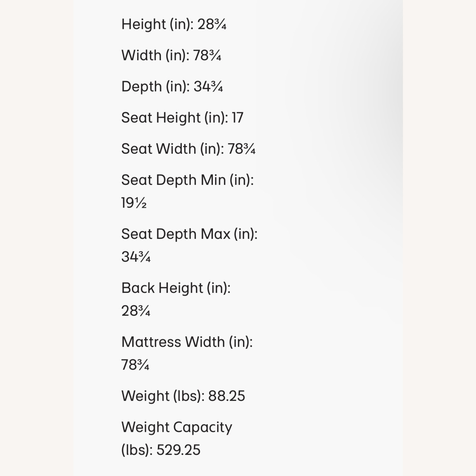Select the 28¾ value under Back Height
This screenshot has height=476, width=476.
[x=136, y=311]
